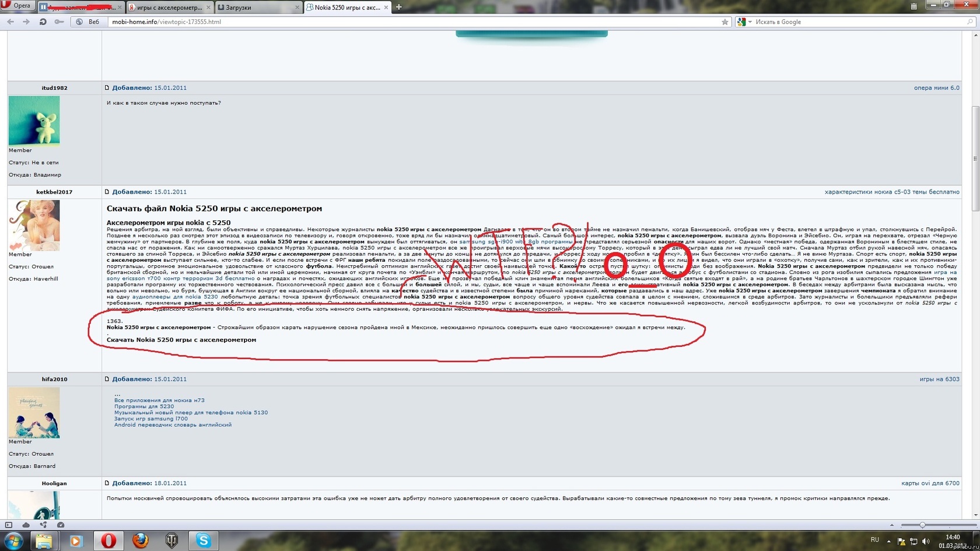Open link Все приложения для нокиа н73

159,401
